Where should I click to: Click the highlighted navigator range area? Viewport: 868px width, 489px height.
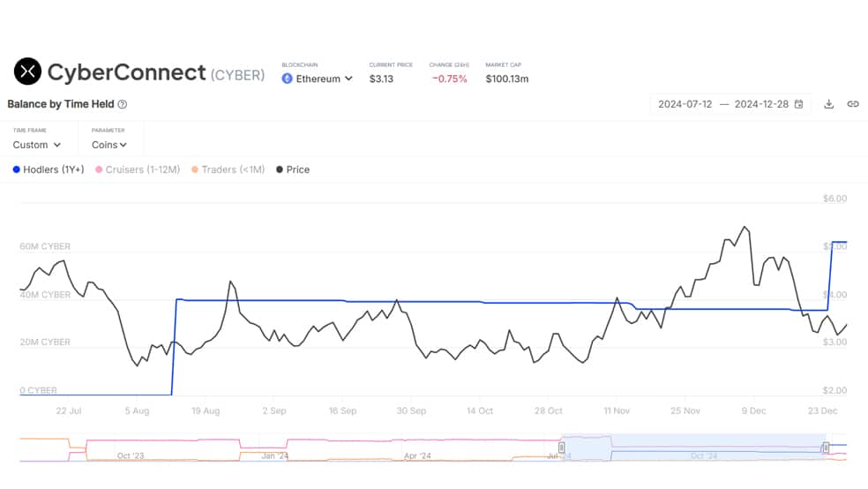pos(693,448)
